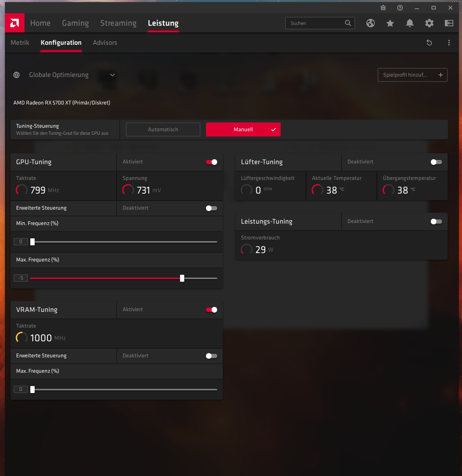Enable VRAM Erweiterte Steuerung toggle

click(x=212, y=356)
